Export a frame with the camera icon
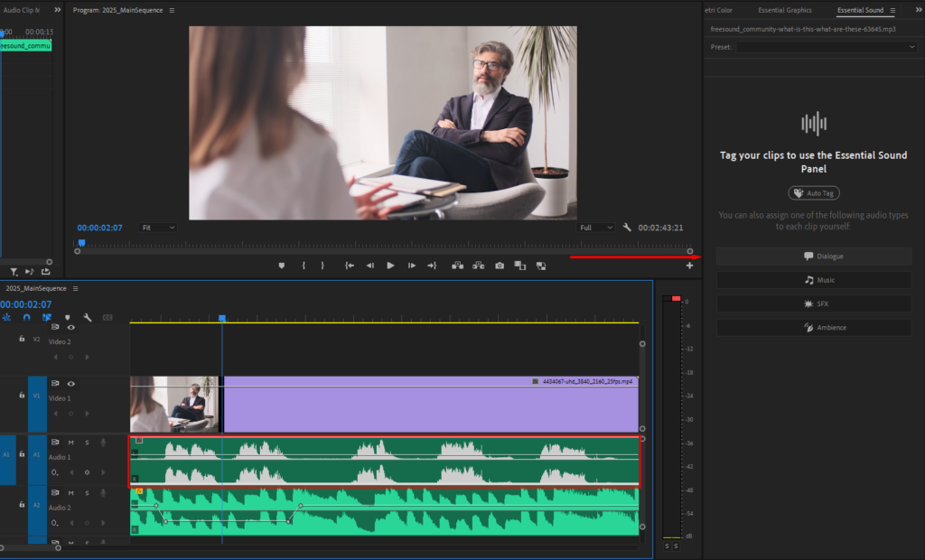Screen dimensions: 925x560 [500, 266]
